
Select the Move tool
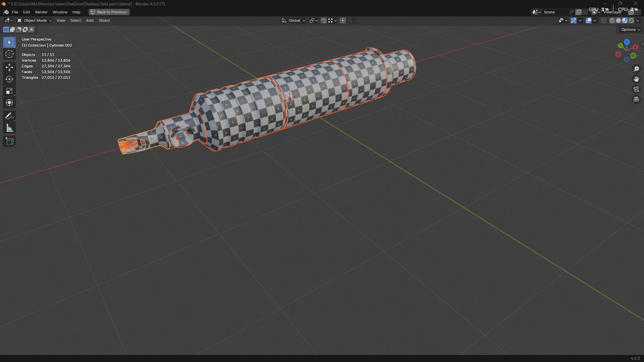point(9,67)
